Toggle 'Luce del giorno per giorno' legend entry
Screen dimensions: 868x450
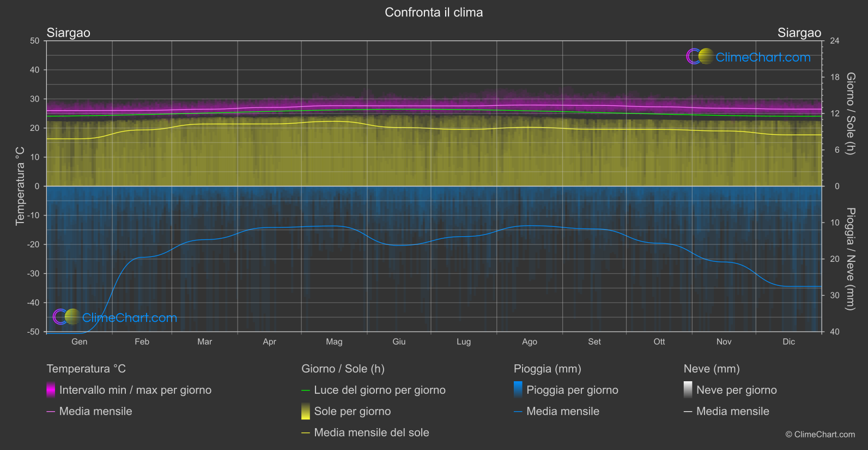374,390
